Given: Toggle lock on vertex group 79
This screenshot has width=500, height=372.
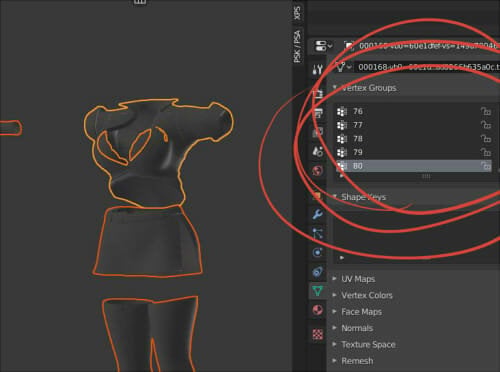Looking at the screenshot, I should pyautogui.click(x=486, y=152).
